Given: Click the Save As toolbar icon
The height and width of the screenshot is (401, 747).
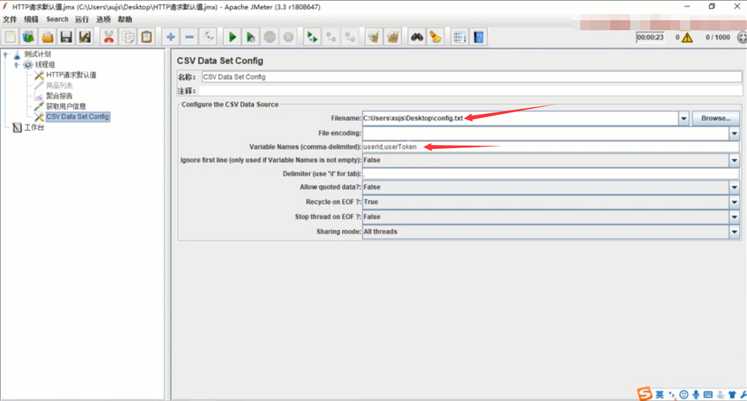Looking at the screenshot, I should pos(85,37).
